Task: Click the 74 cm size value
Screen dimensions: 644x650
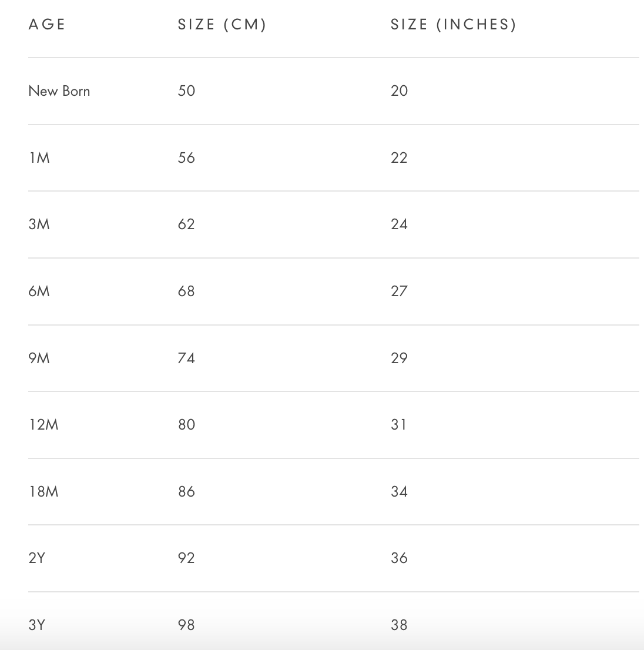Action: (186, 358)
